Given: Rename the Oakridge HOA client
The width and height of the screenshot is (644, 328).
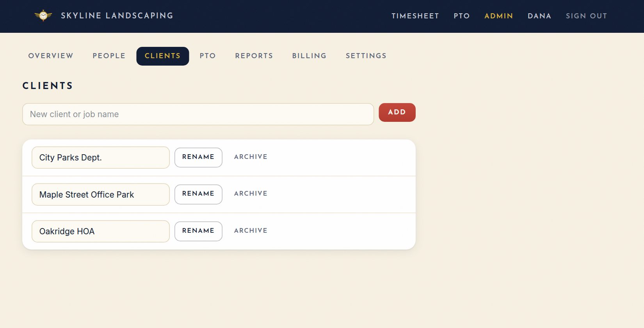Looking at the screenshot, I should tap(198, 231).
